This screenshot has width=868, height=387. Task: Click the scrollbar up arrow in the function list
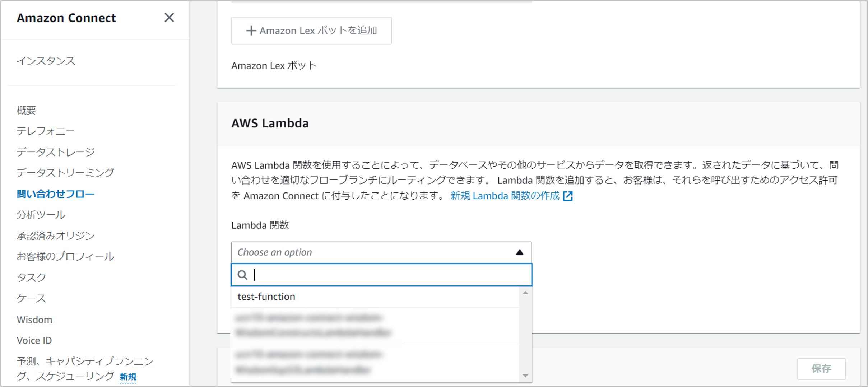[x=525, y=293]
